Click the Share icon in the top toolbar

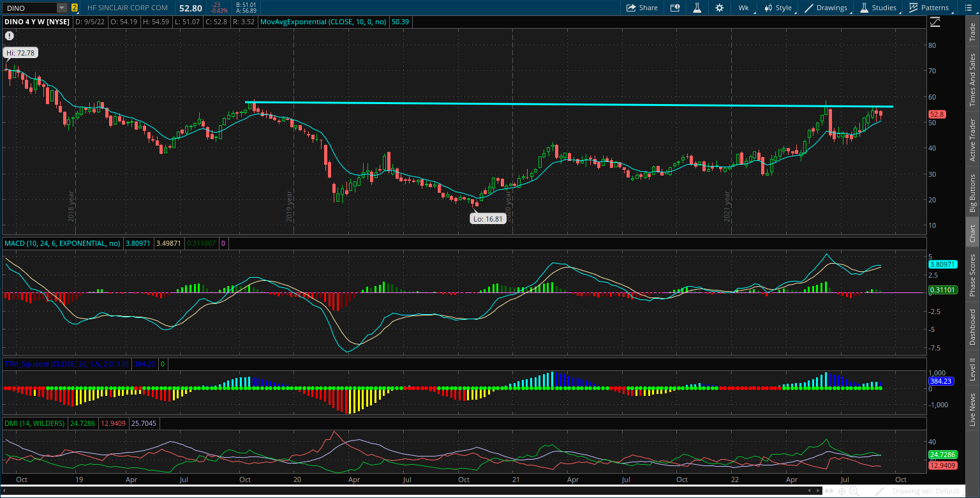642,8
